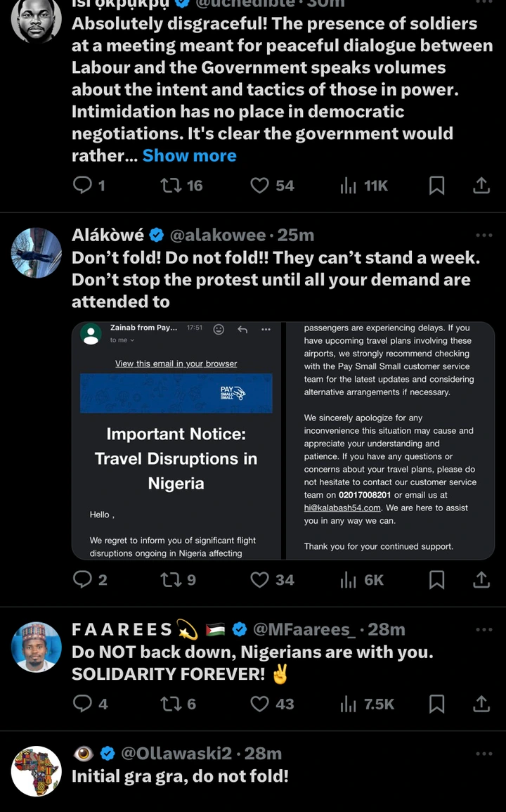The height and width of the screenshot is (812, 506).
Task: Expand tweet with Show more
Action: coord(189,156)
